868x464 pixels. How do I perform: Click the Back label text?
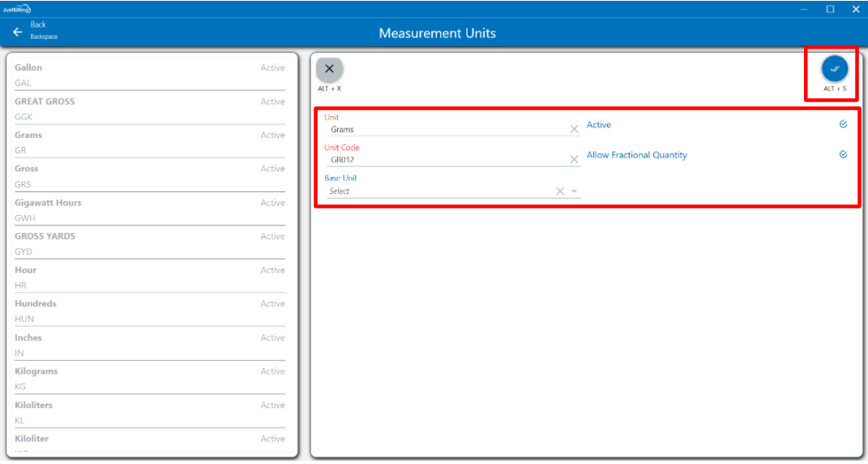pyautogui.click(x=38, y=25)
